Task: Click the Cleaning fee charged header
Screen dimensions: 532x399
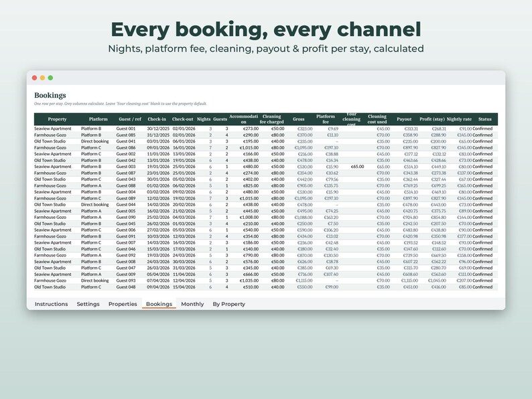Action: [x=272, y=119]
